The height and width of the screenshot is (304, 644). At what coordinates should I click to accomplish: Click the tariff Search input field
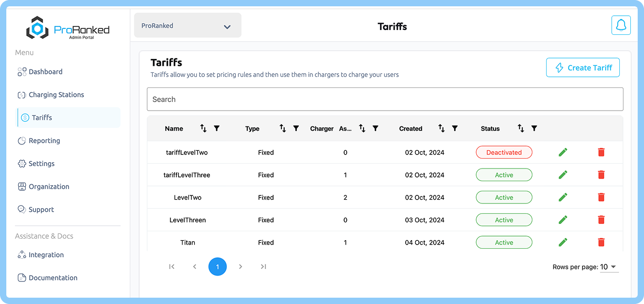[x=385, y=99]
